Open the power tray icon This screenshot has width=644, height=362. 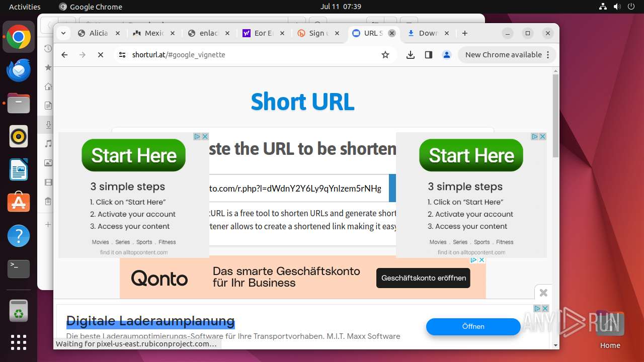(631, 7)
